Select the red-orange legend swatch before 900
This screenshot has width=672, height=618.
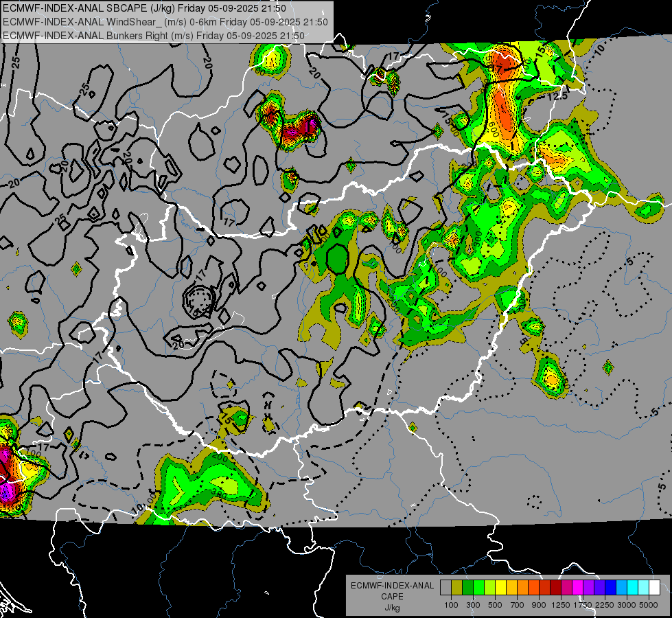coord(533,587)
